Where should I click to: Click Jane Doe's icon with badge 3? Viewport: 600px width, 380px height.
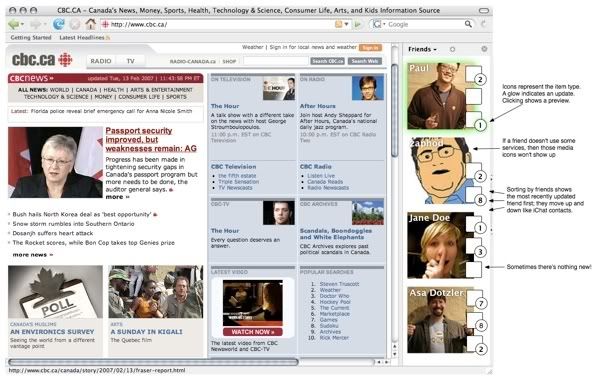pos(475,247)
